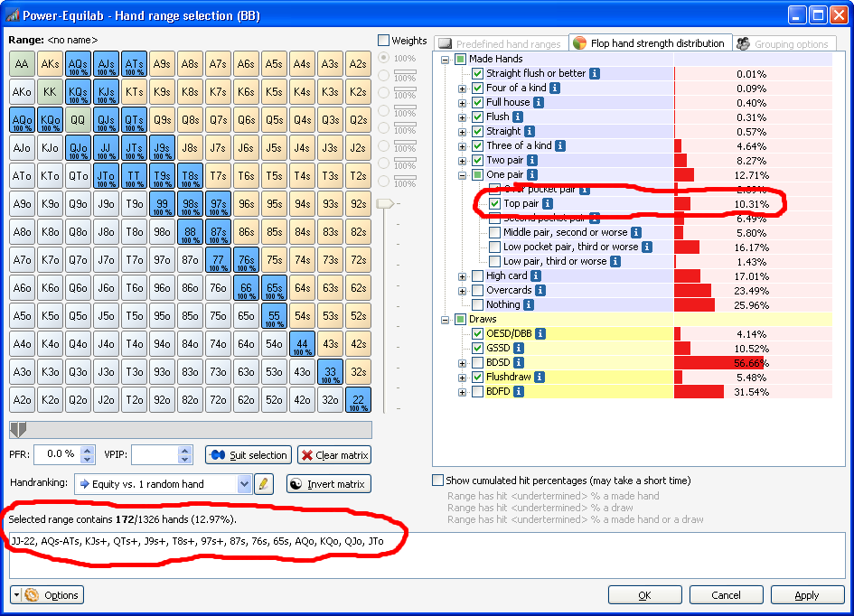This screenshot has height=616, width=854.
Task: Click the info icon beside Straight
Action: click(530, 131)
